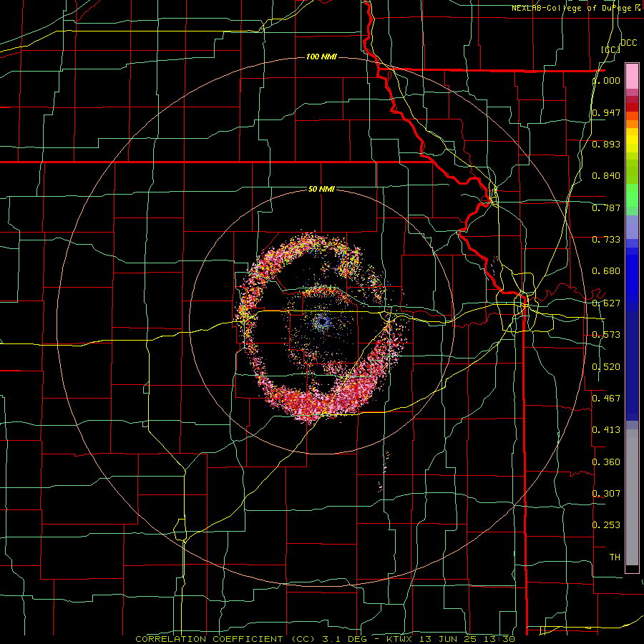The height and width of the screenshot is (644, 644).
Task: Click the 0.520 legend value
Action: [606, 367]
